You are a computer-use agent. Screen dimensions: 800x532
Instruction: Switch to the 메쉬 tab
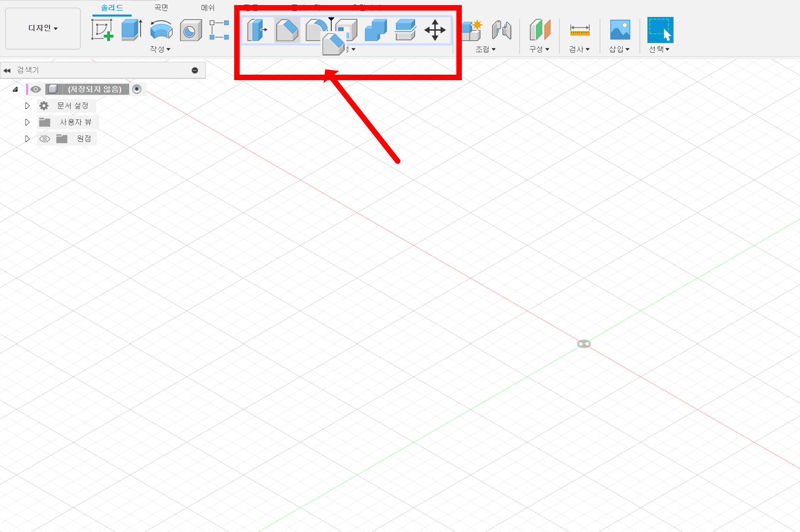point(208,8)
